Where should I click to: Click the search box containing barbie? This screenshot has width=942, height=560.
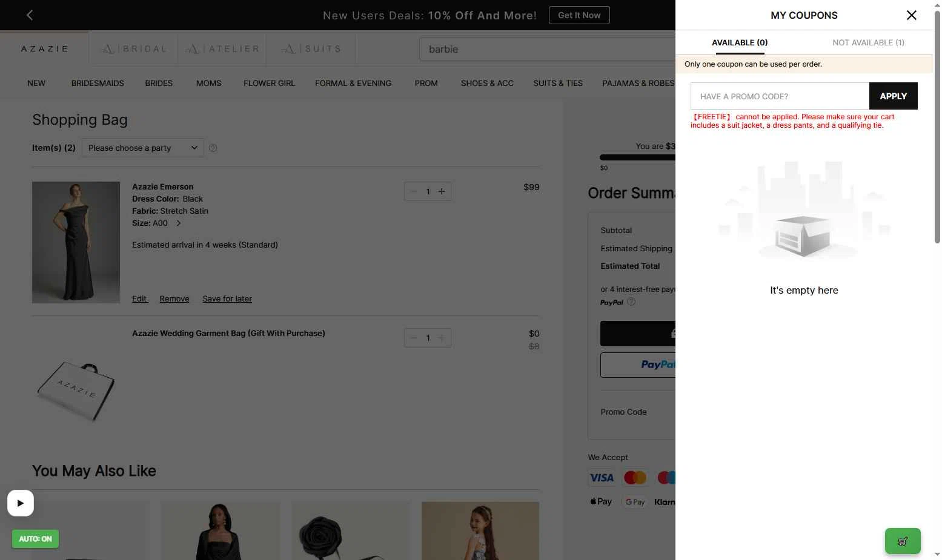(547, 49)
